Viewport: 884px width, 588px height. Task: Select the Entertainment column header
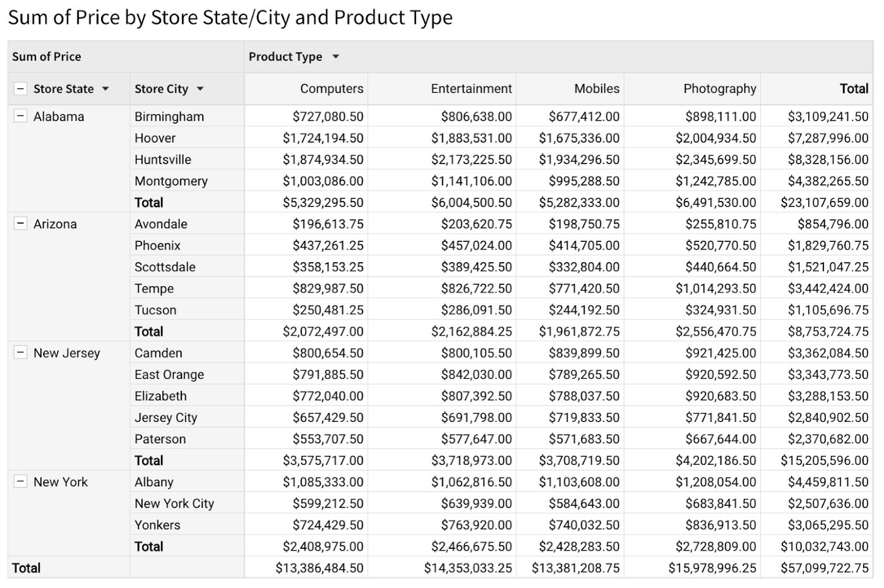click(x=470, y=88)
